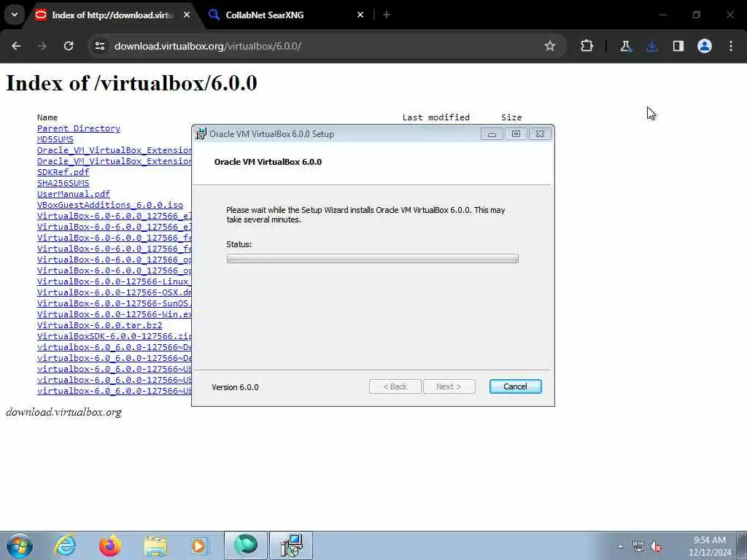Viewport: 747px width, 560px height.
Task: Open the SHA256SUMS link
Action: pyautogui.click(x=63, y=183)
